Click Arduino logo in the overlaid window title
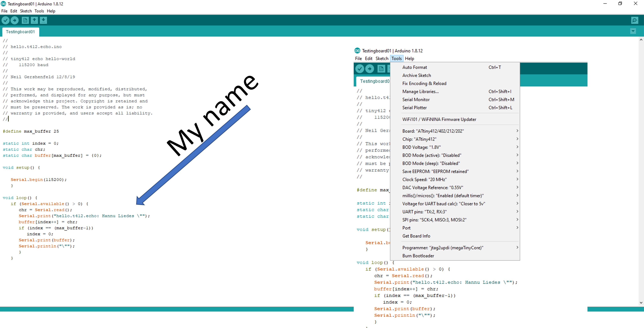 click(x=357, y=51)
